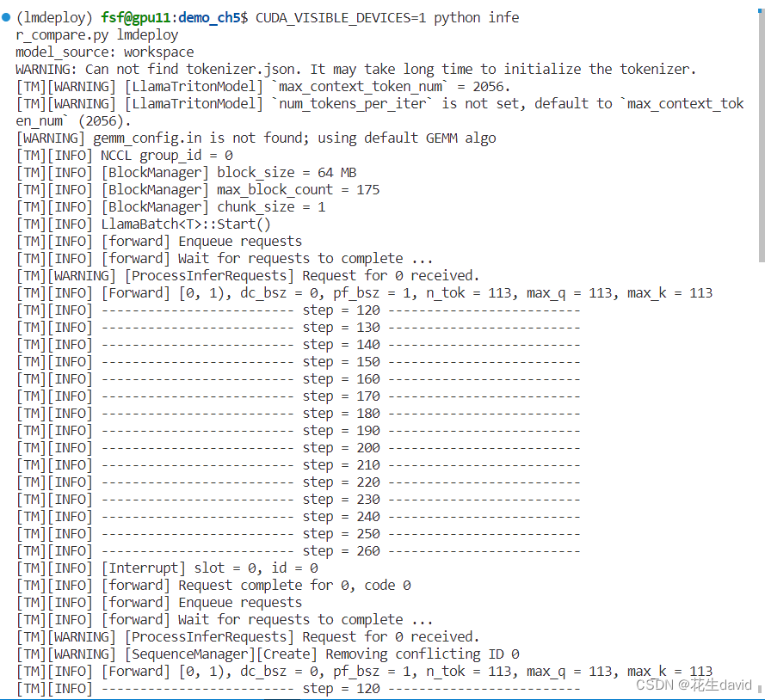
Task: Click the 'step = 160' log line
Action: click(x=298, y=379)
